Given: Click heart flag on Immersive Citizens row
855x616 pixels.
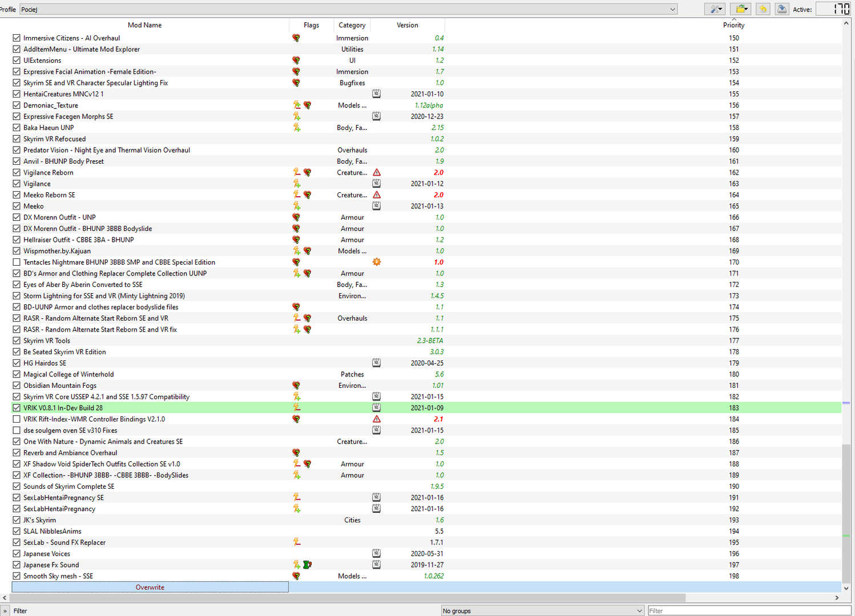Looking at the screenshot, I should point(296,38).
